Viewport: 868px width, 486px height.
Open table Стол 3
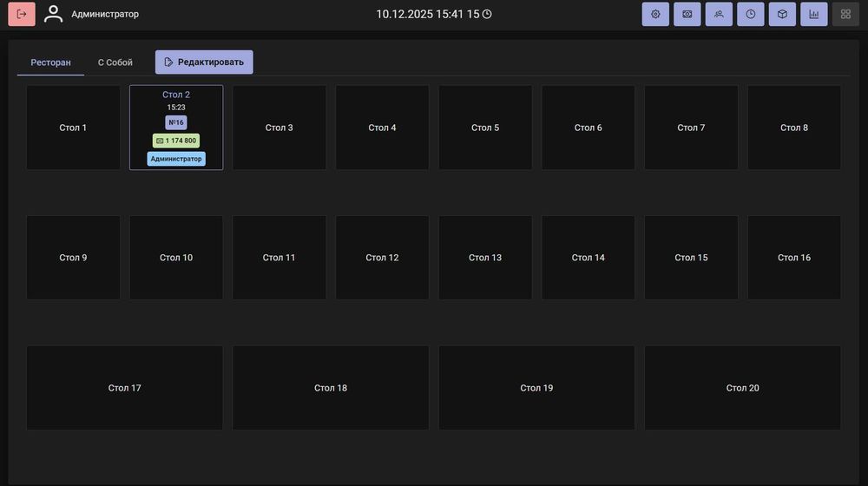tap(279, 128)
